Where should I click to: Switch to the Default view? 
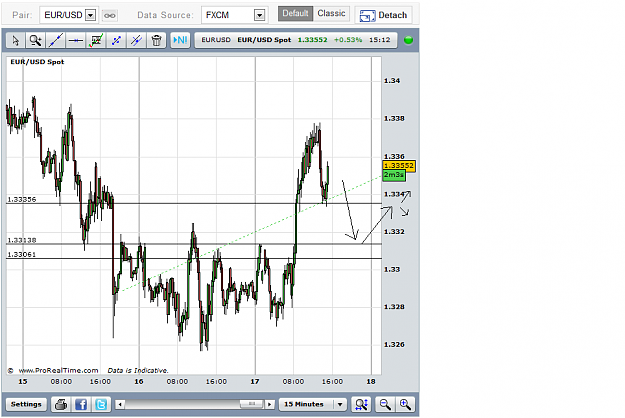pos(295,14)
